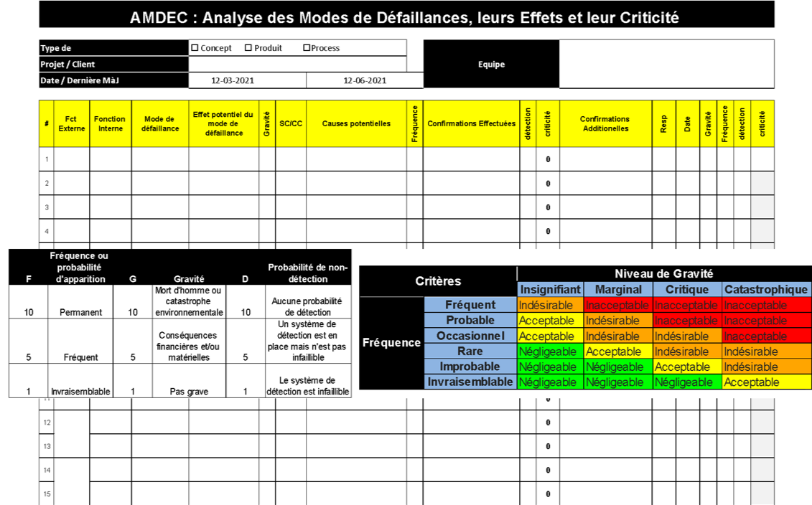
Task: Select the 'Catastrophique' severity column header
Action: [767, 289]
